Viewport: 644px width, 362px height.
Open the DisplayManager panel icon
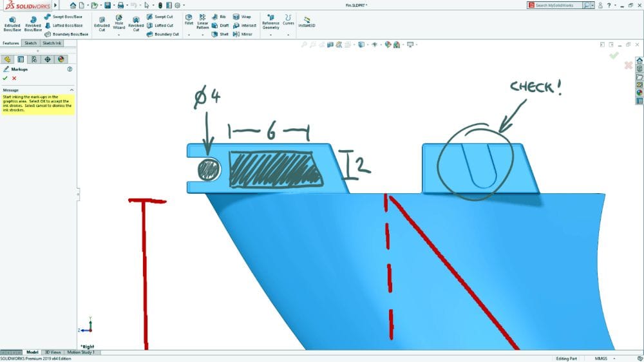(61, 59)
